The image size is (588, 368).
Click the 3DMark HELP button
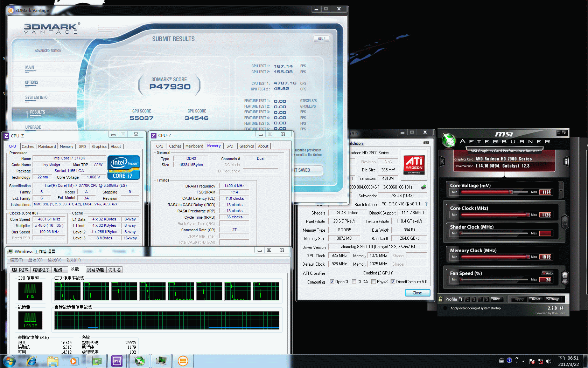pos(321,39)
